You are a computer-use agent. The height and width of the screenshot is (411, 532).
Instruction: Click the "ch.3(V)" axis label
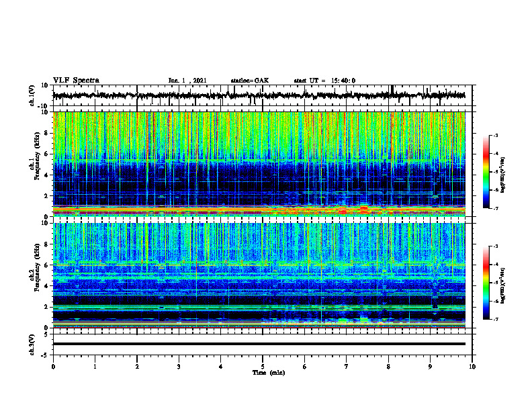(32, 345)
